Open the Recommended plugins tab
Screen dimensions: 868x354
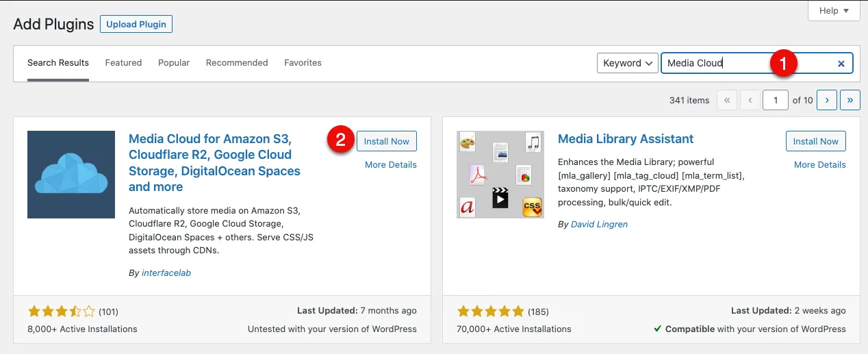(237, 62)
